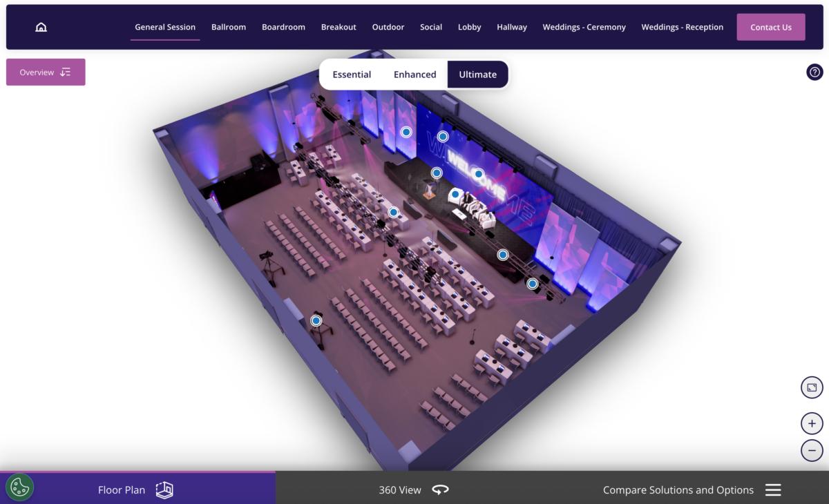This screenshot has height=504, width=829.
Task: Go to Weddings - Reception
Action: coord(682,28)
